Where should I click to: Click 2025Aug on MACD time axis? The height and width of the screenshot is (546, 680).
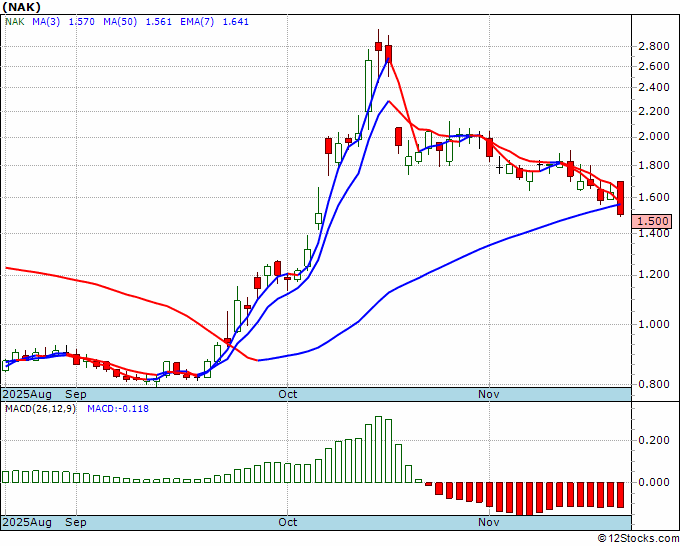click(27, 522)
